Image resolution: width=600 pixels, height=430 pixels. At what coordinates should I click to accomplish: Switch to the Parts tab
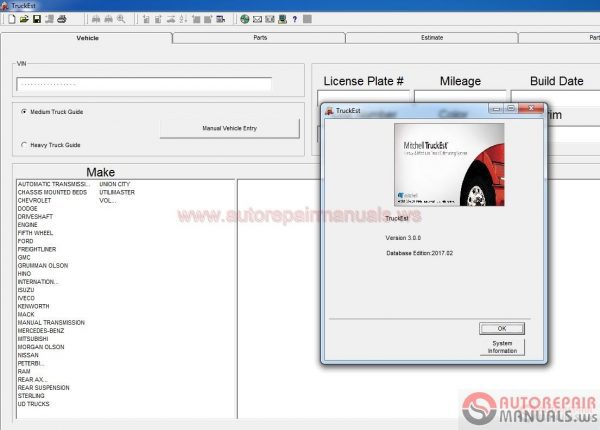tap(260, 37)
